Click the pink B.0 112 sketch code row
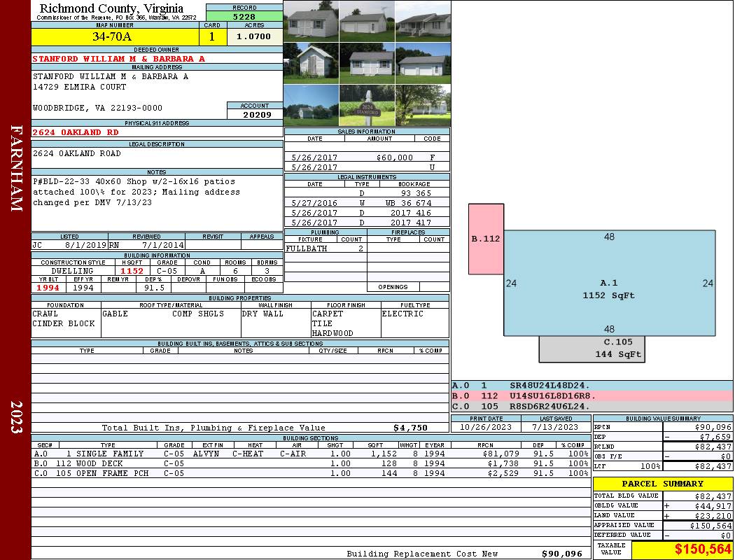This screenshot has height=560, width=735. [x=591, y=395]
